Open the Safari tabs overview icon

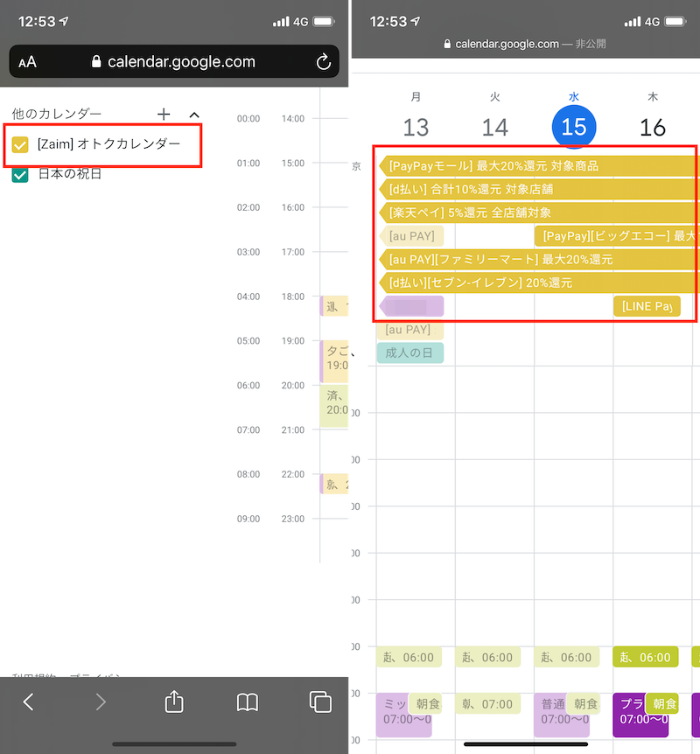click(x=320, y=702)
